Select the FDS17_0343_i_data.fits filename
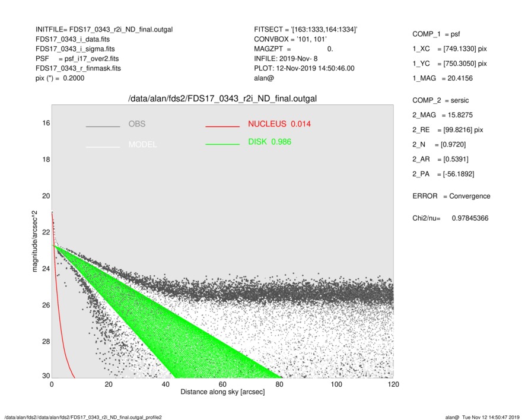This screenshot has height=420, width=525. click(72, 39)
